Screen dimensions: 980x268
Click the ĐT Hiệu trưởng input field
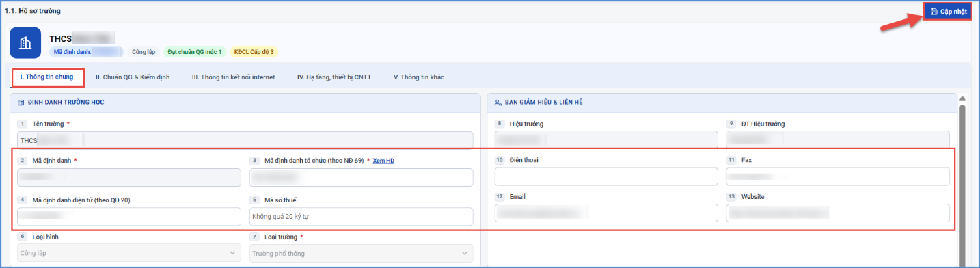(x=838, y=139)
